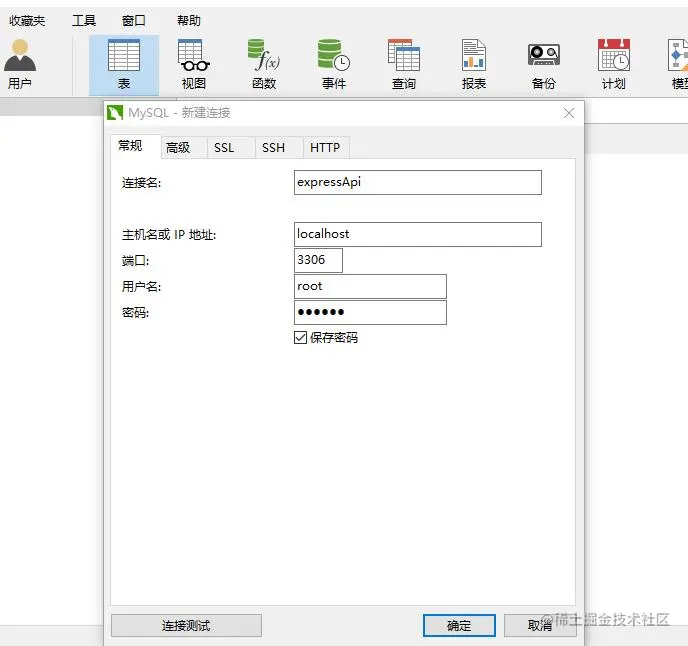The width and height of the screenshot is (688, 646).
Task: Select the 表 (Table) toolbar icon
Action: [x=124, y=65]
